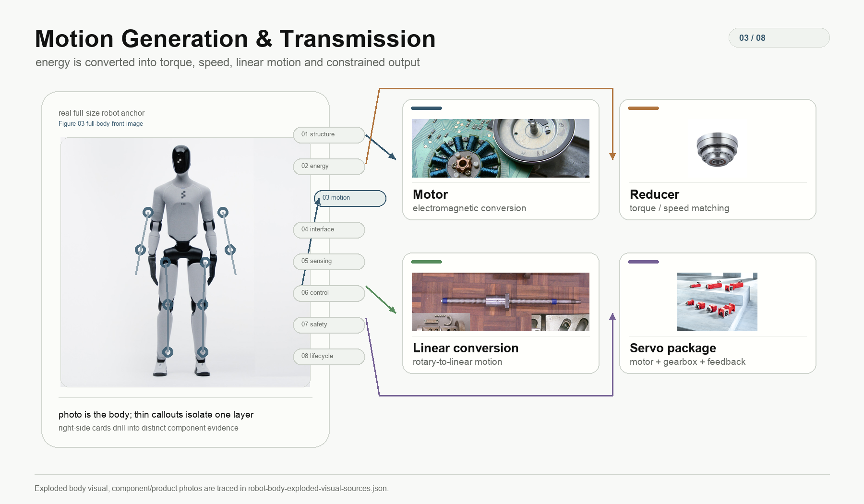Click the footer note about exploded body visual
Viewport: 864px width, 504px height.
(212, 489)
